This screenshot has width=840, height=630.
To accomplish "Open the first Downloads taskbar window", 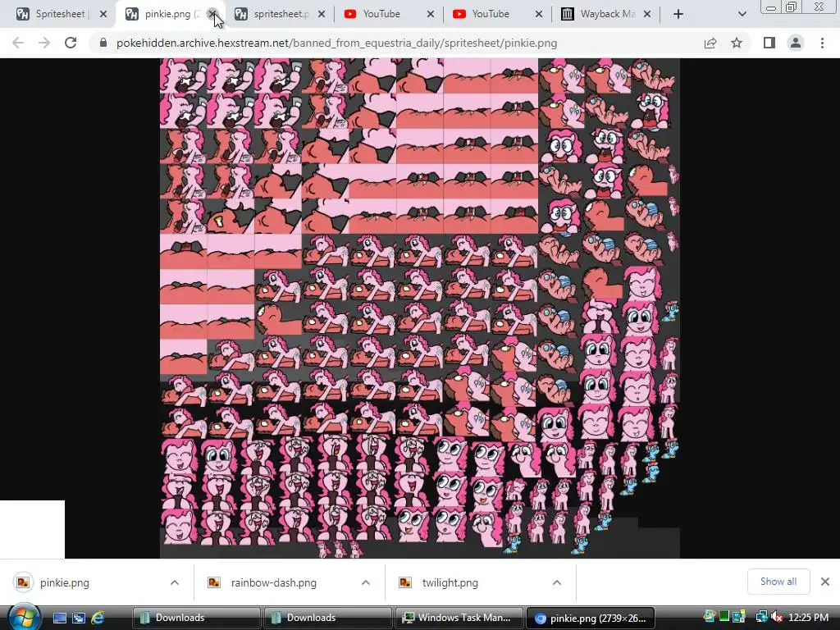I will click(196, 618).
